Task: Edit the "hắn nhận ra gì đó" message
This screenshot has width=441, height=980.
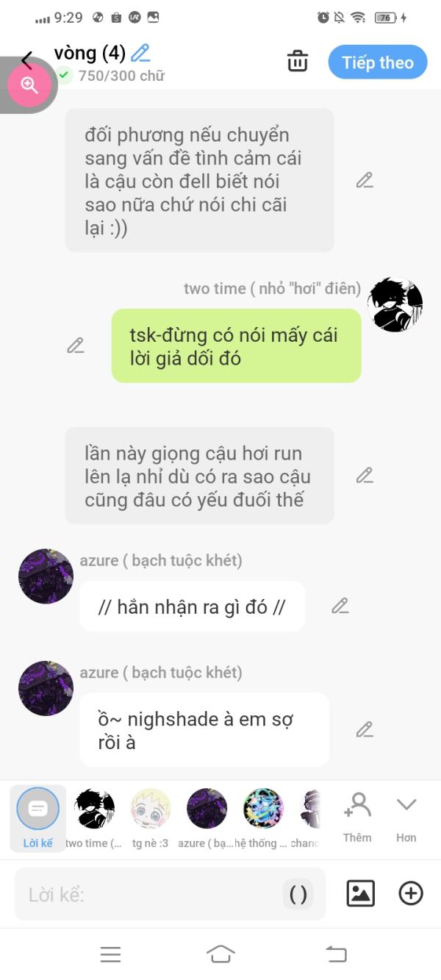Action: [340, 606]
